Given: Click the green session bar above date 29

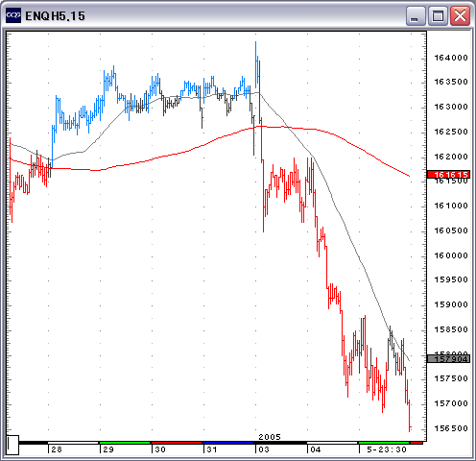Looking at the screenshot, I should 125,443.
